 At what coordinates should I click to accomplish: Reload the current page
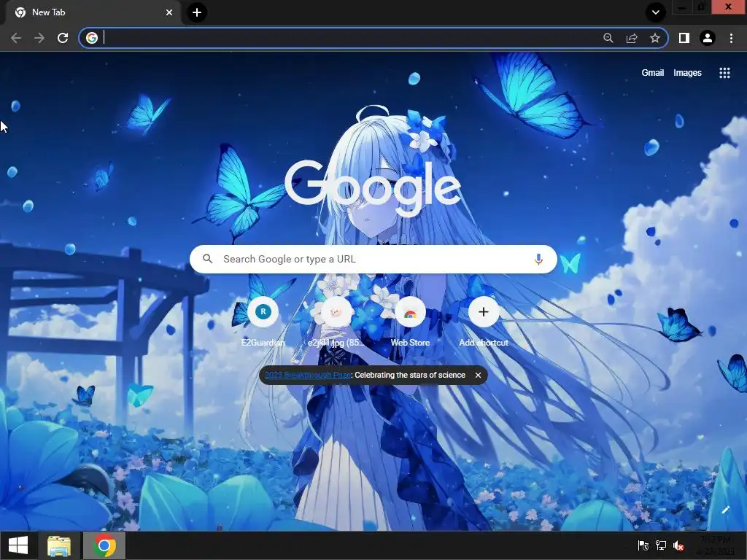coord(63,38)
